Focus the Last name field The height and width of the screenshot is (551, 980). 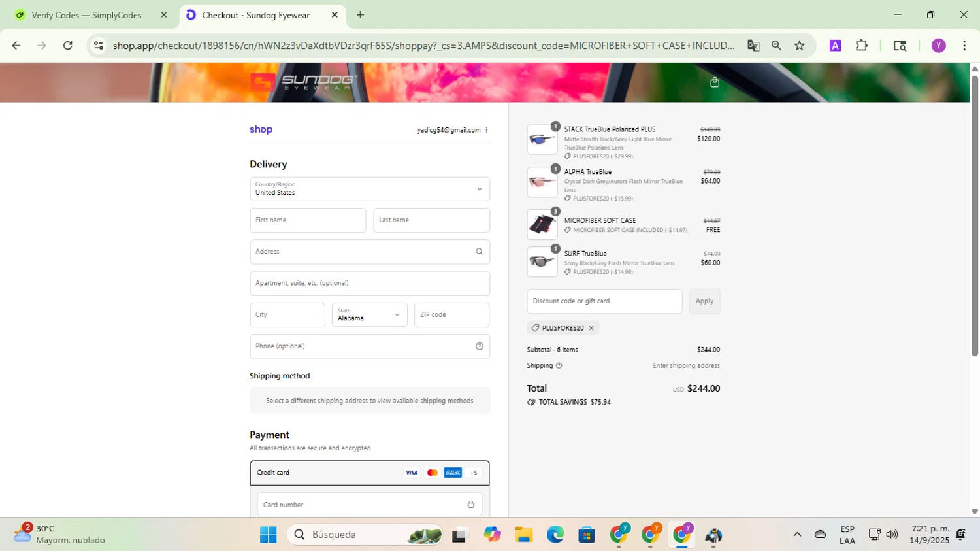click(431, 220)
